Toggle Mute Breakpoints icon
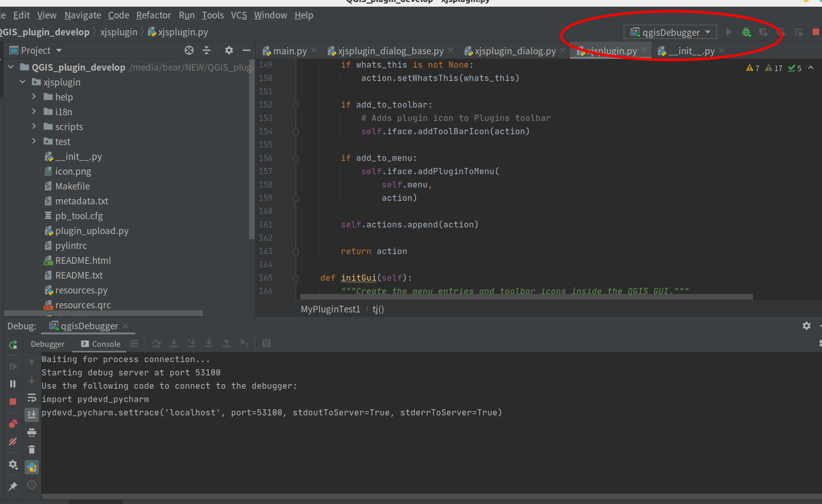 click(13, 442)
